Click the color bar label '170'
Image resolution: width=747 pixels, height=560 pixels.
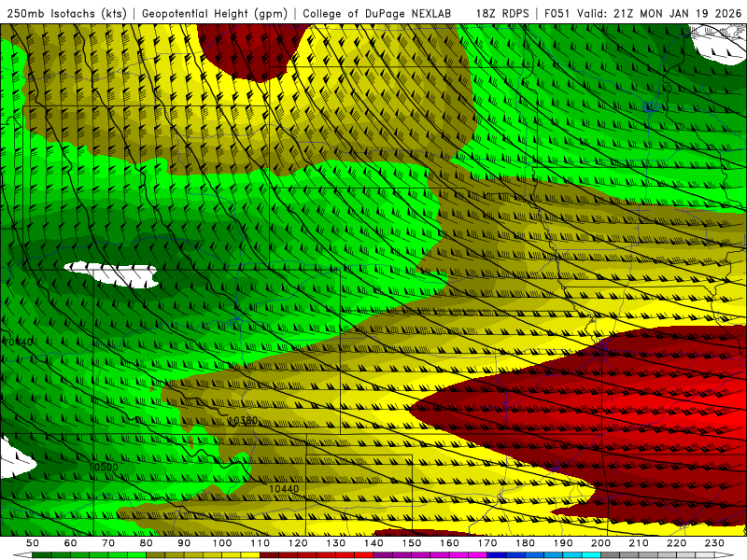(x=487, y=543)
